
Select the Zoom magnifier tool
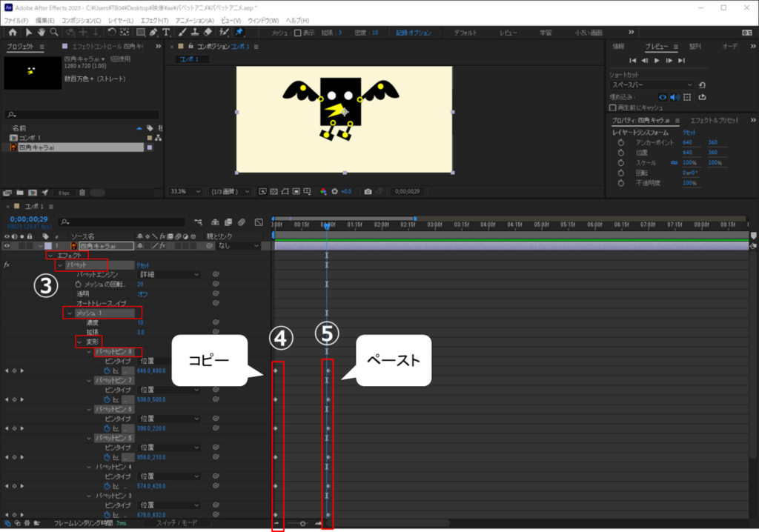point(54,33)
